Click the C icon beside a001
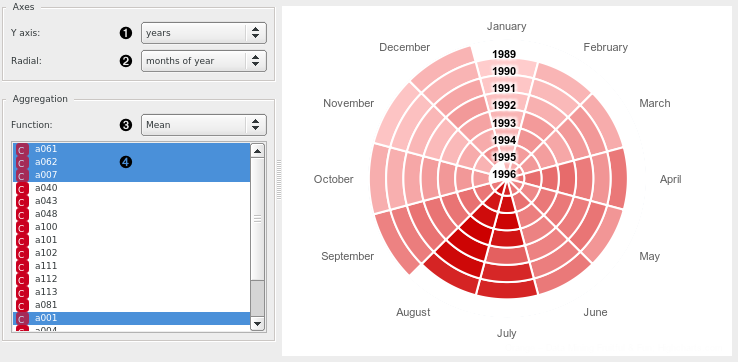Screen dimensions: 738x362 click(x=22, y=319)
